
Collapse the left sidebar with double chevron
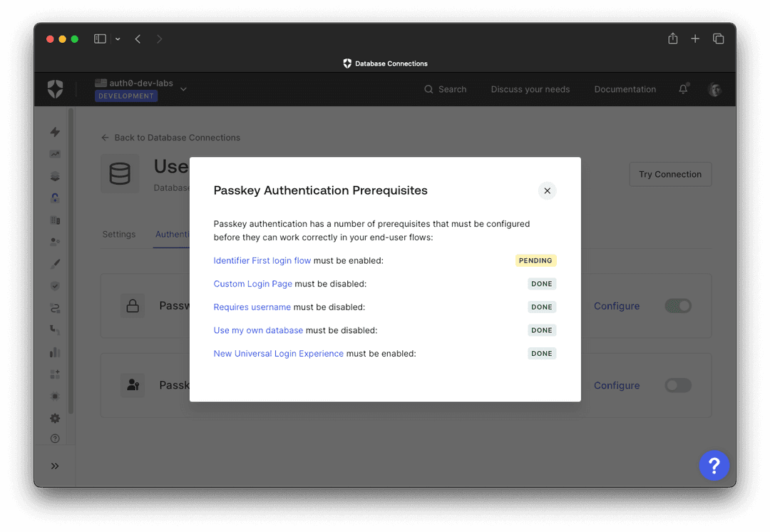pos(55,466)
